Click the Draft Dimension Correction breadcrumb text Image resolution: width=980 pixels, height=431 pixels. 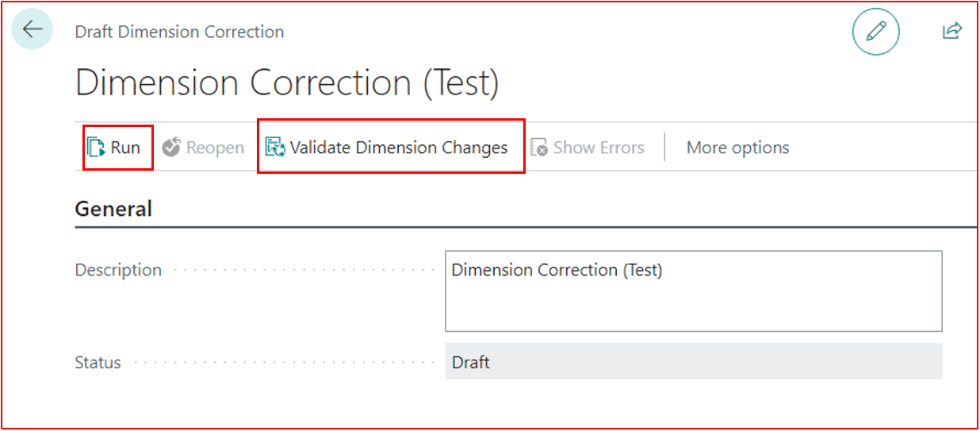tap(179, 32)
